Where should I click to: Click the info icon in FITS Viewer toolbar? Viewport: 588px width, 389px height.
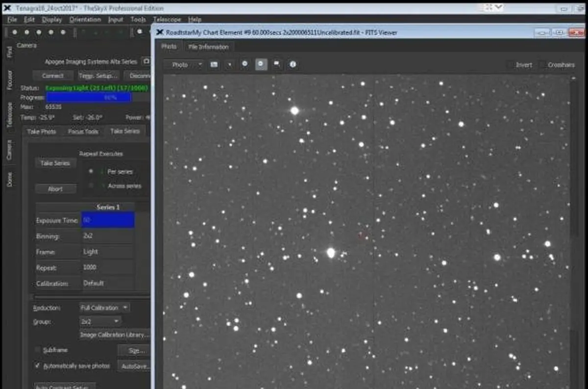click(293, 64)
